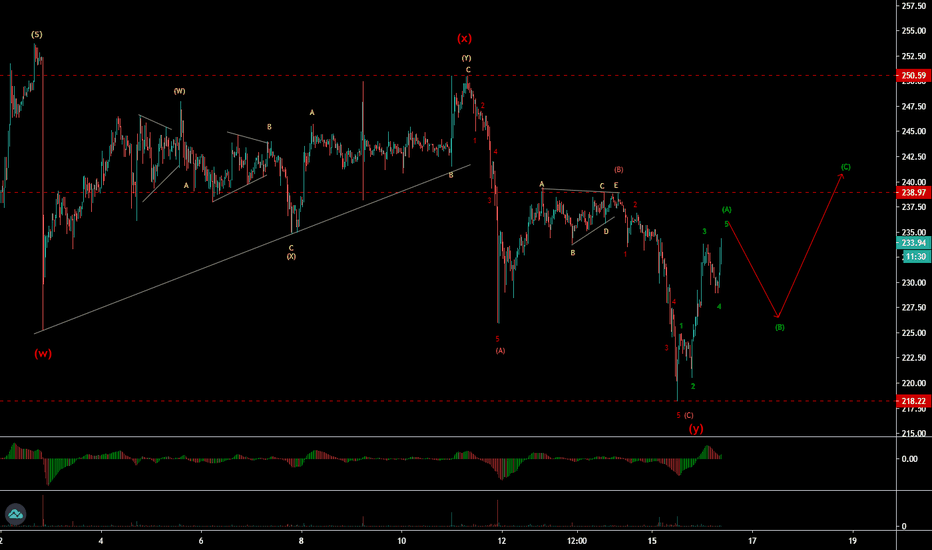Select the red 218.22 price line label
The width and height of the screenshot is (932, 550).
tap(914, 401)
